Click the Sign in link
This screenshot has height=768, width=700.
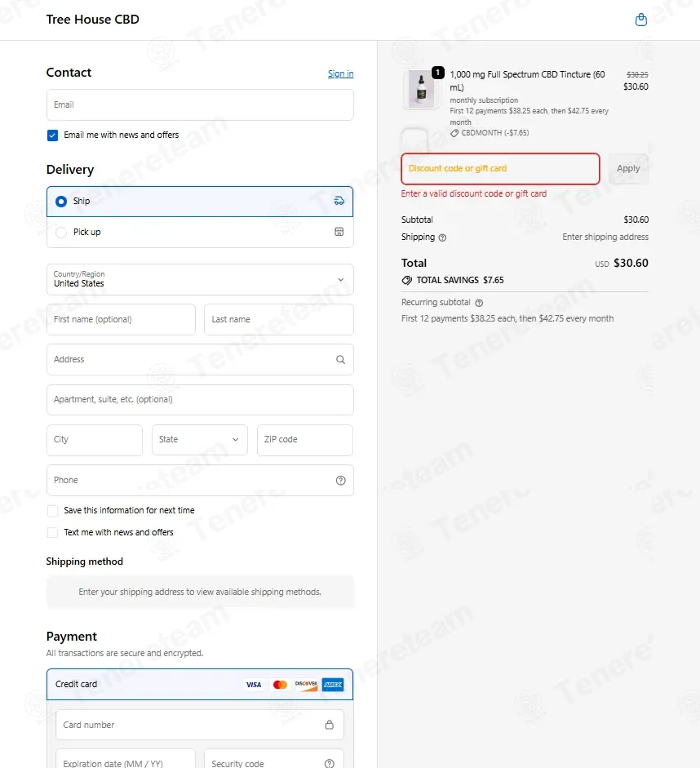pos(340,73)
